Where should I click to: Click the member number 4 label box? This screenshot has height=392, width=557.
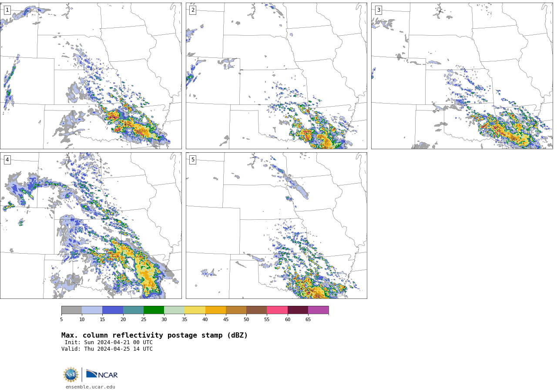(x=7, y=160)
